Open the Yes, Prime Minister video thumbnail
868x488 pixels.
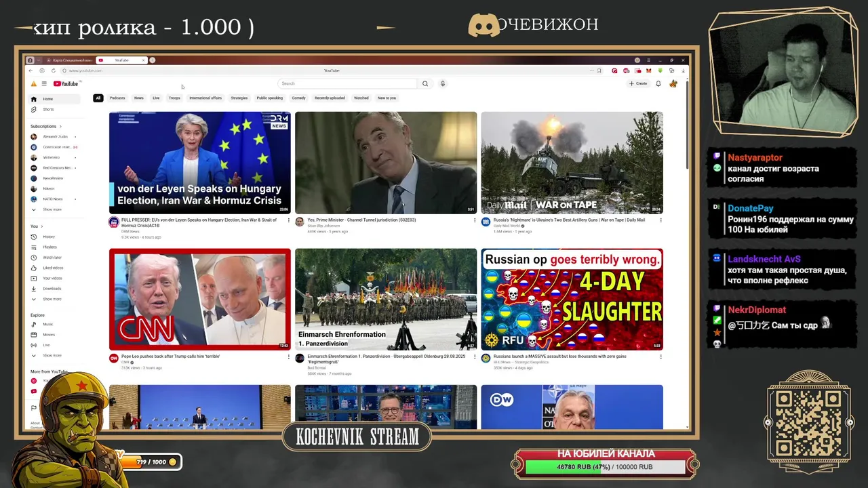pos(386,163)
